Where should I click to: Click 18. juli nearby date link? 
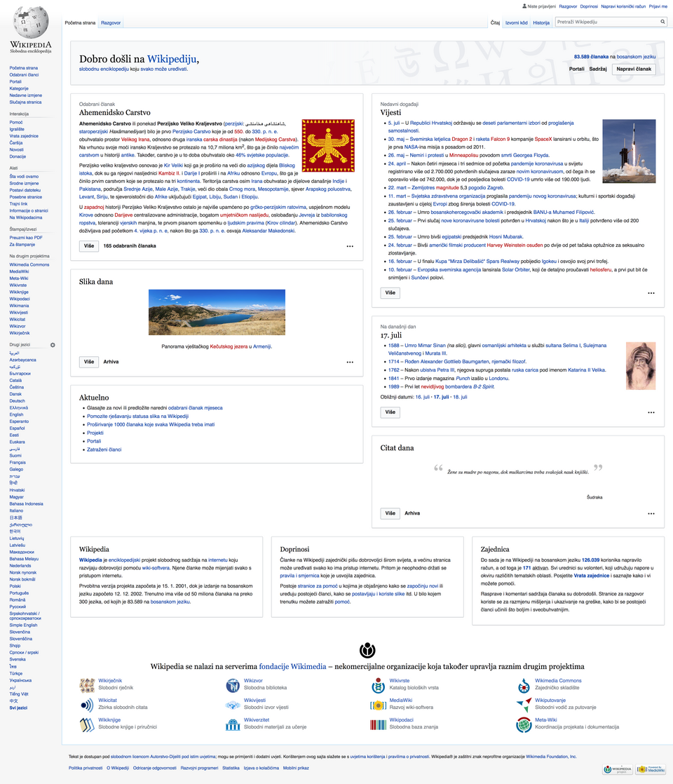click(x=460, y=397)
